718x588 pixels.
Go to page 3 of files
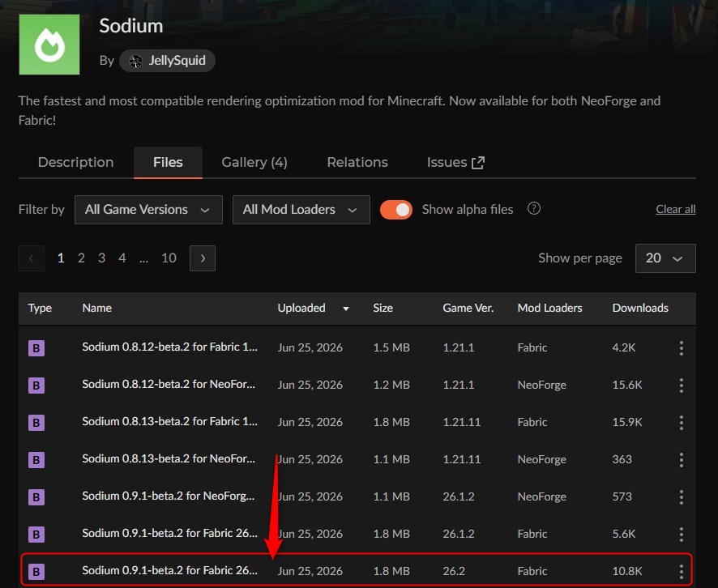point(101,258)
